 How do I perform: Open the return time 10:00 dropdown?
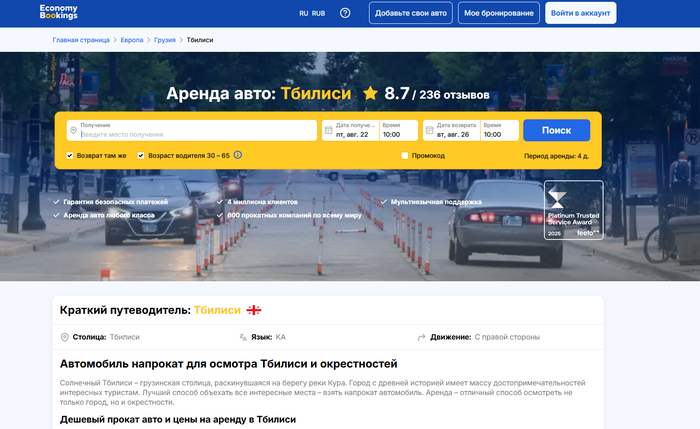500,130
